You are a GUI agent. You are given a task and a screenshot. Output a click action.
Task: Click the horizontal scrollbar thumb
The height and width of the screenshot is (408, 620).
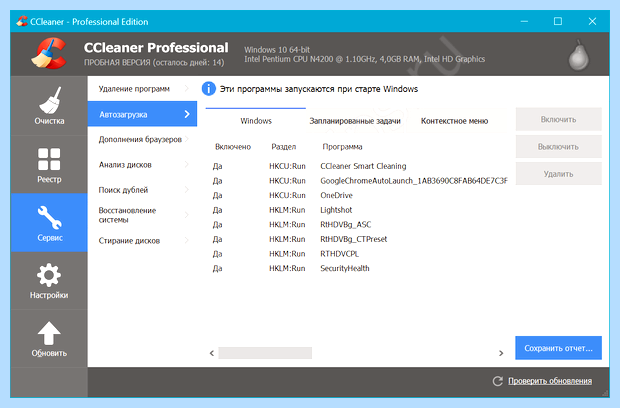click(x=265, y=353)
